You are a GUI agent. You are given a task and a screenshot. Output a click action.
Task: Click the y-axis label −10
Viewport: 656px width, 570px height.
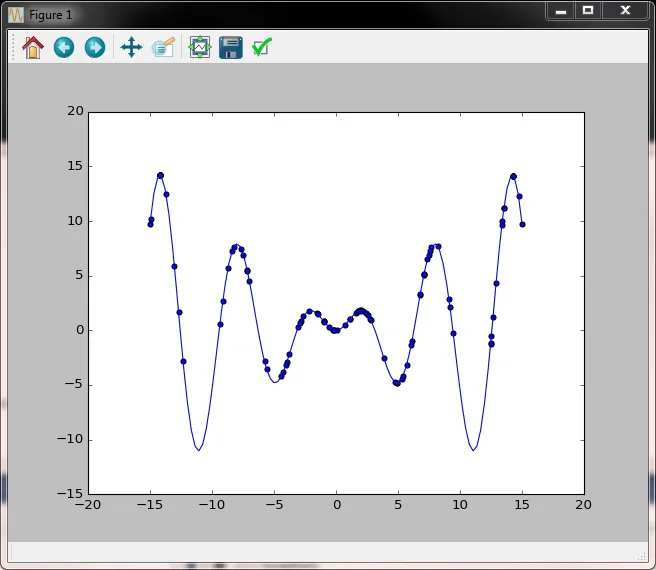coord(70,439)
